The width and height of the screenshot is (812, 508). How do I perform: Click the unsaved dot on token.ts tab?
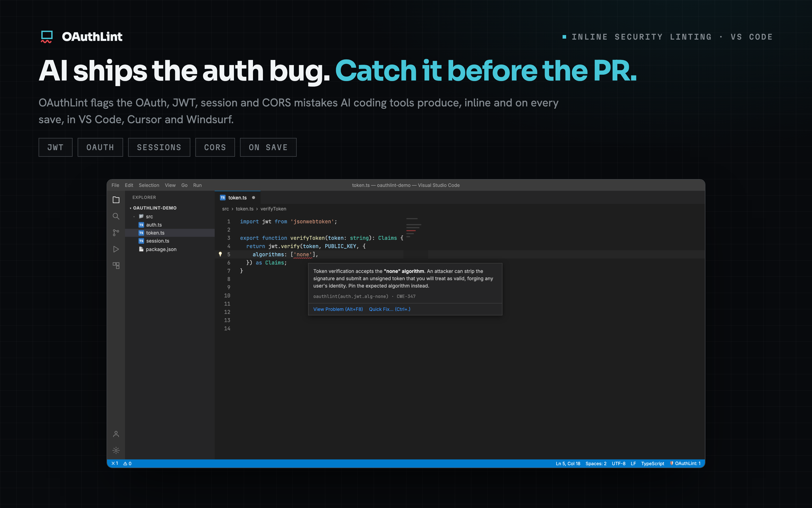pos(253,198)
